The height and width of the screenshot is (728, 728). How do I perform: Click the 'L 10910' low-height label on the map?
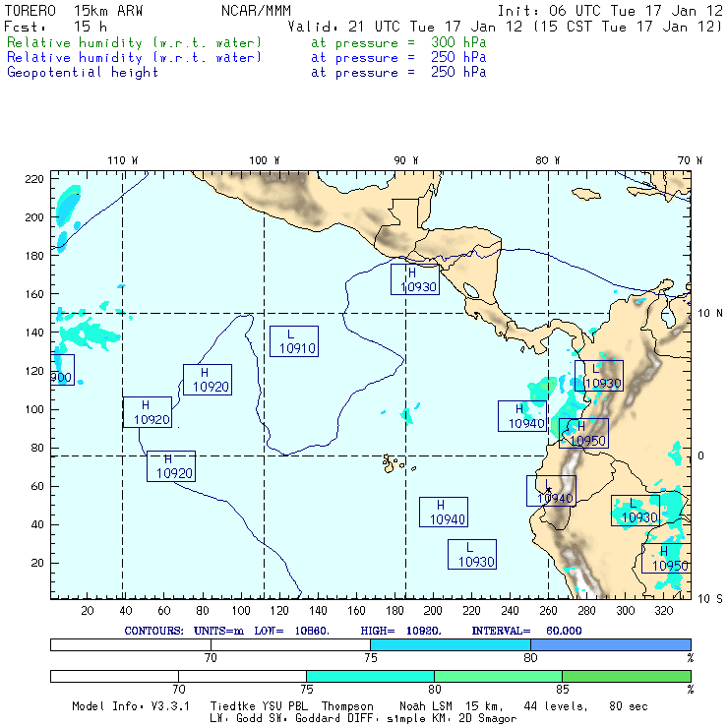click(x=294, y=341)
